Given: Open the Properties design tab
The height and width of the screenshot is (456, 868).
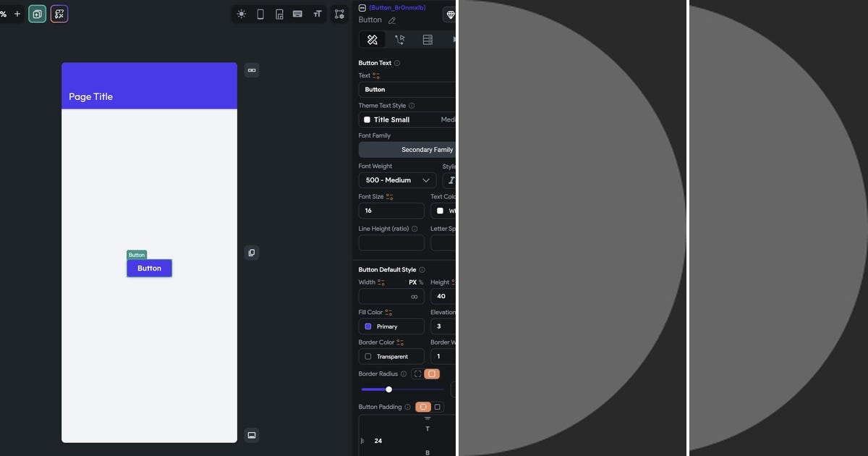Looking at the screenshot, I should click(x=373, y=40).
